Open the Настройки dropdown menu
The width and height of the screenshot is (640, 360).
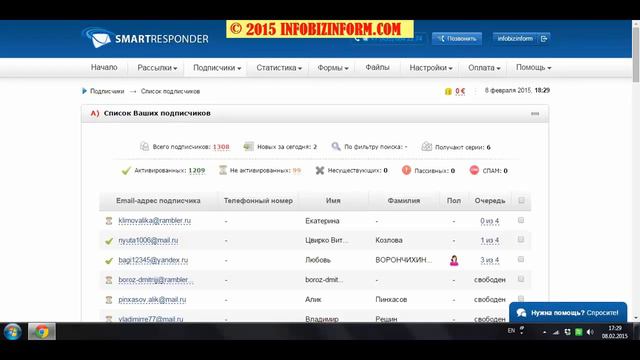pyautogui.click(x=431, y=68)
